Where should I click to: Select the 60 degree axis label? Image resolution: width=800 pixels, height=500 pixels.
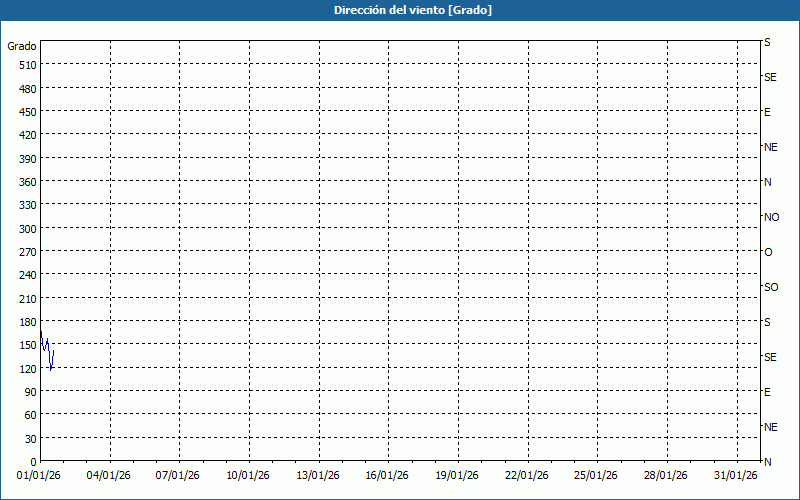tap(31, 415)
